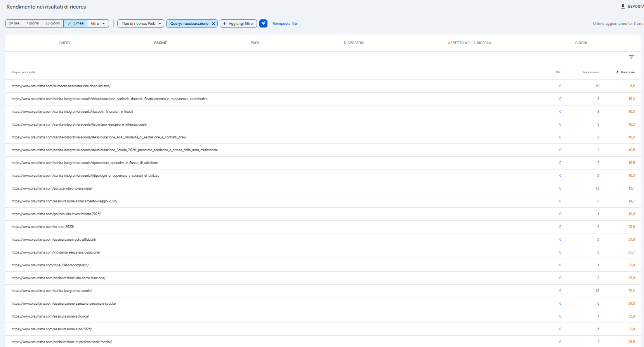Switch to the PAGINE tab
This screenshot has width=644, height=347.
[x=160, y=43]
